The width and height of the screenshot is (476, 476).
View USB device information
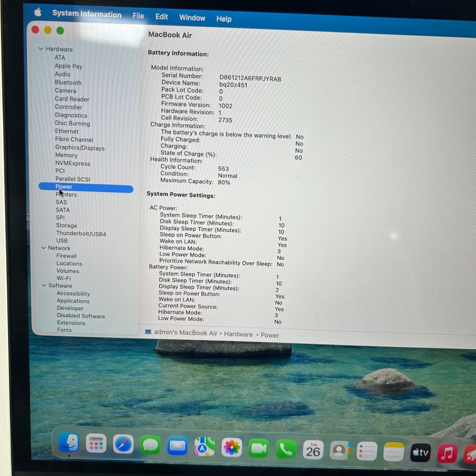(x=62, y=241)
